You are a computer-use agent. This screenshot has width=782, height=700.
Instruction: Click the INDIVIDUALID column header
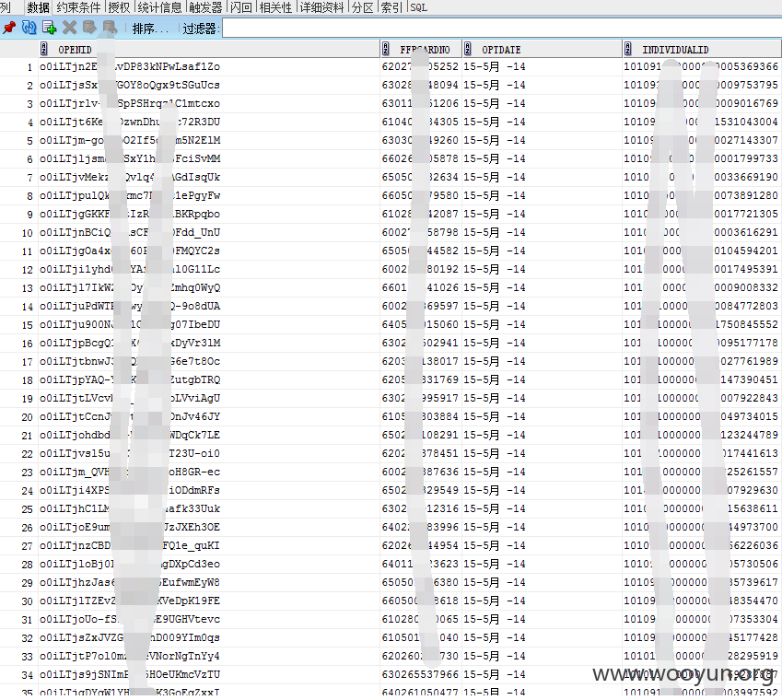coord(702,49)
